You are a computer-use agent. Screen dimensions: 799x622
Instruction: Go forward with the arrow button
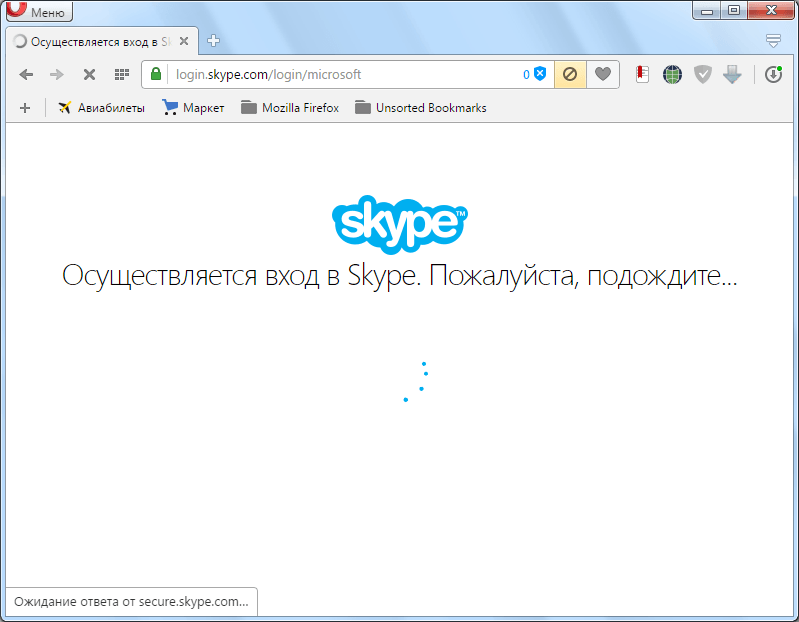pos(57,74)
